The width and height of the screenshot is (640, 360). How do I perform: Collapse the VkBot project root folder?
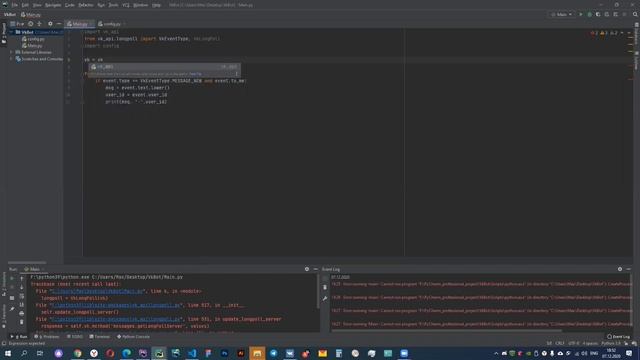click(11, 32)
